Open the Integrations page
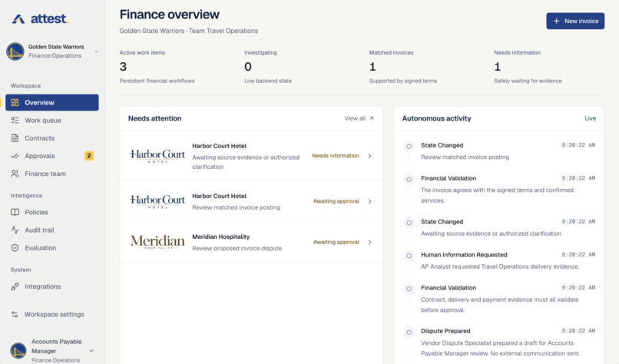619x364 pixels. point(52,286)
